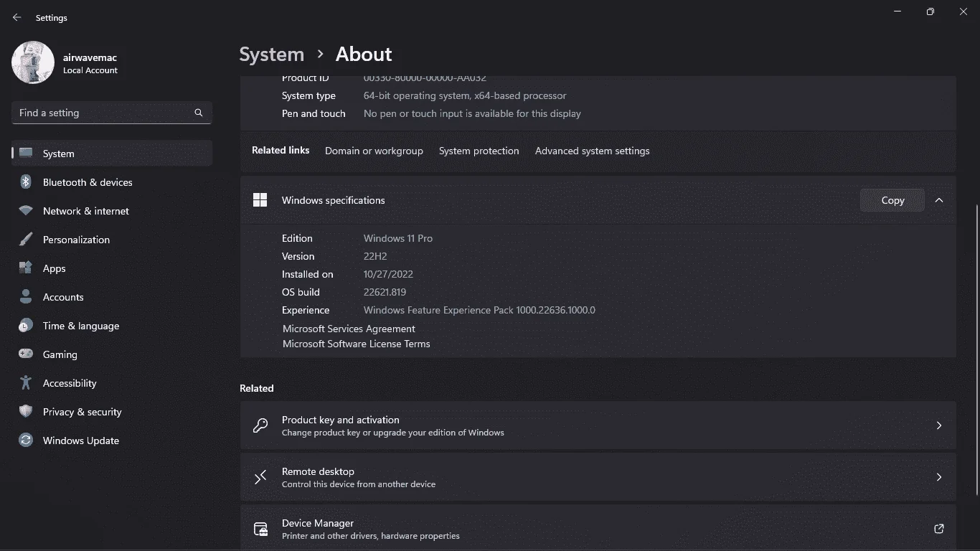Click the Device Manager icon
This screenshot has width=980, height=551.
point(260,529)
